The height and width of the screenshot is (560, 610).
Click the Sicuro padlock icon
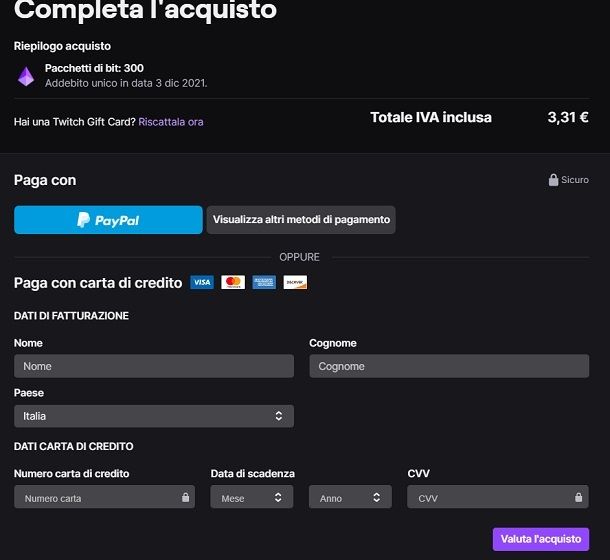[x=553, y=180]
